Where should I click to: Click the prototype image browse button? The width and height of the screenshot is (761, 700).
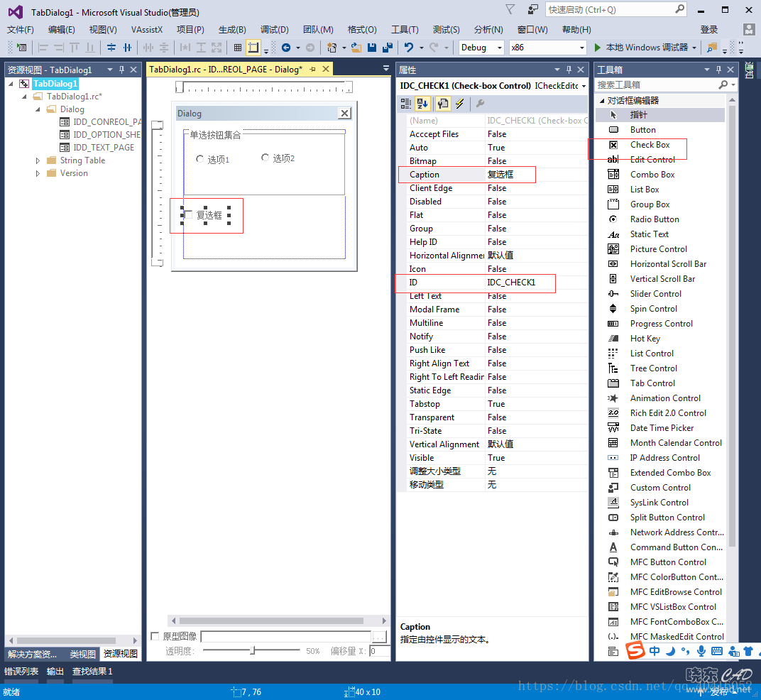click(379, 636)
